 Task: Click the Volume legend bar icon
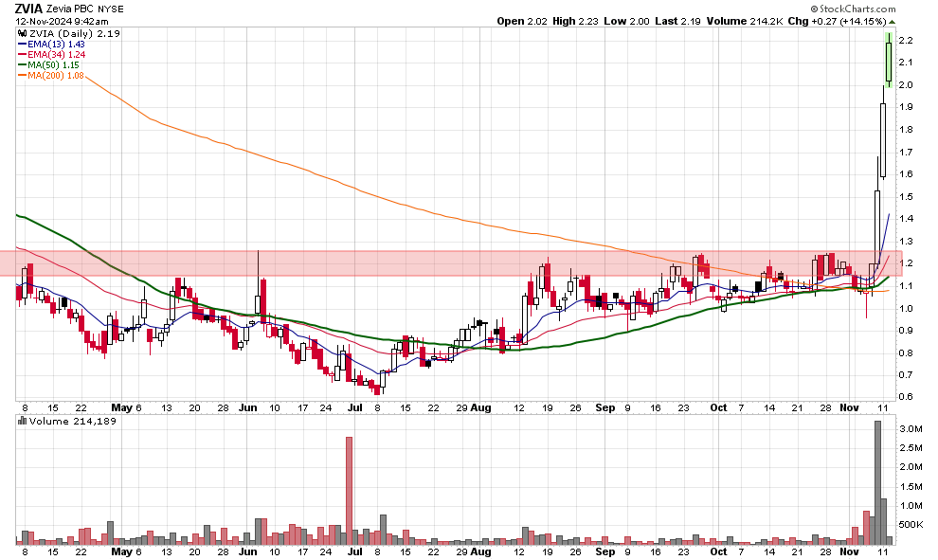[x=23, y=421]
